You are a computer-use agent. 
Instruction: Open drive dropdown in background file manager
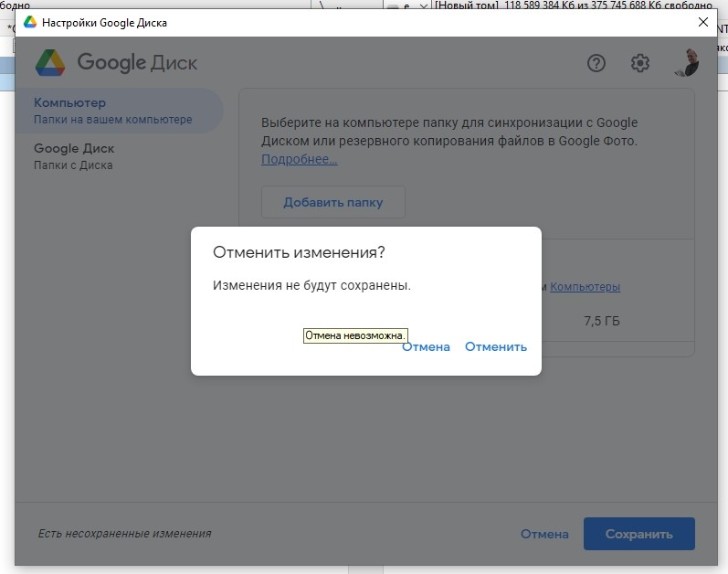(x=423, y=5)
